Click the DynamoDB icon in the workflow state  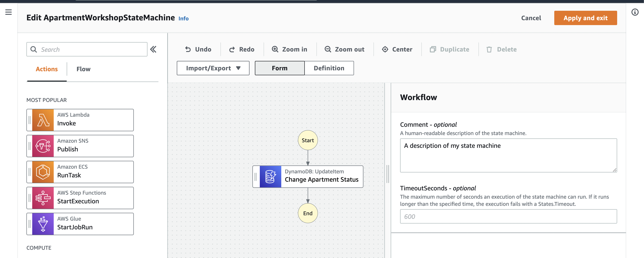coord(271,177)
